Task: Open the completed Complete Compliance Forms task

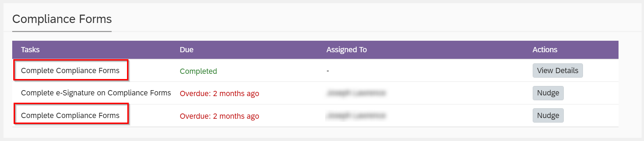Action: (70, 71)
